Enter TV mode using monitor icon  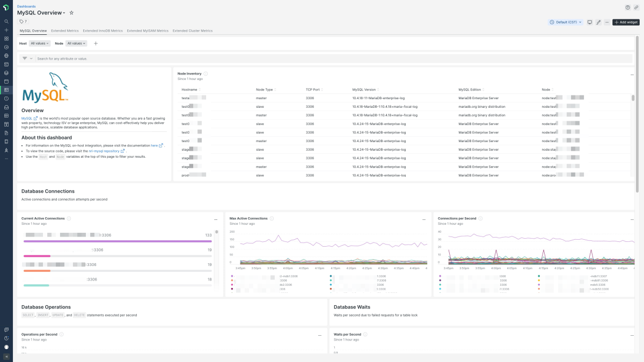[589, 22]
